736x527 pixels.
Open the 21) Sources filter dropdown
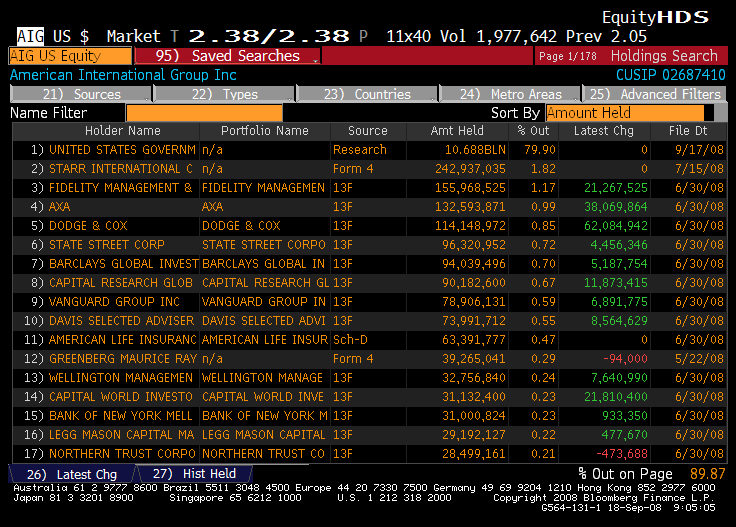coord(81,94)
